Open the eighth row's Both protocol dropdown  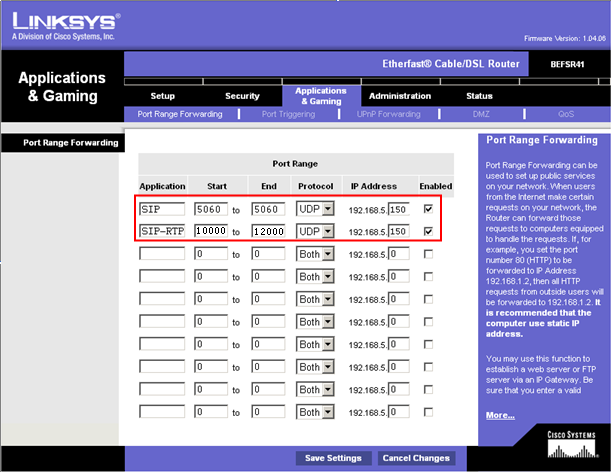pyautogui.click(x=315, y=367)
